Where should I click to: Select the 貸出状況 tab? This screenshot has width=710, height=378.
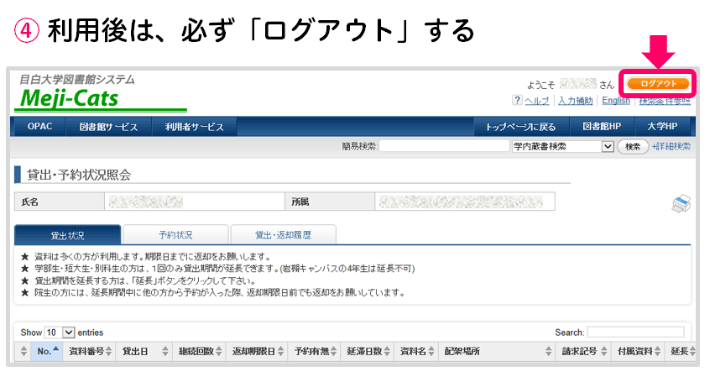click(67, 235)
